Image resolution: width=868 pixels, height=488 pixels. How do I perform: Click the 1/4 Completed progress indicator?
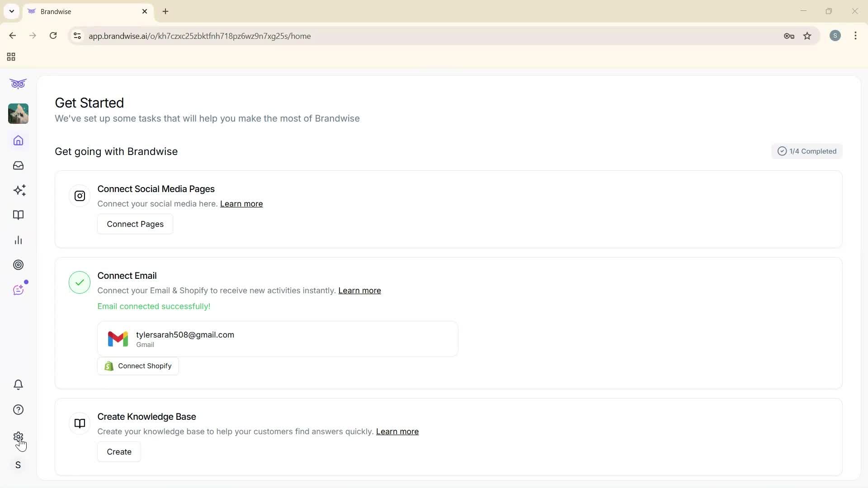tap(807, 151)
